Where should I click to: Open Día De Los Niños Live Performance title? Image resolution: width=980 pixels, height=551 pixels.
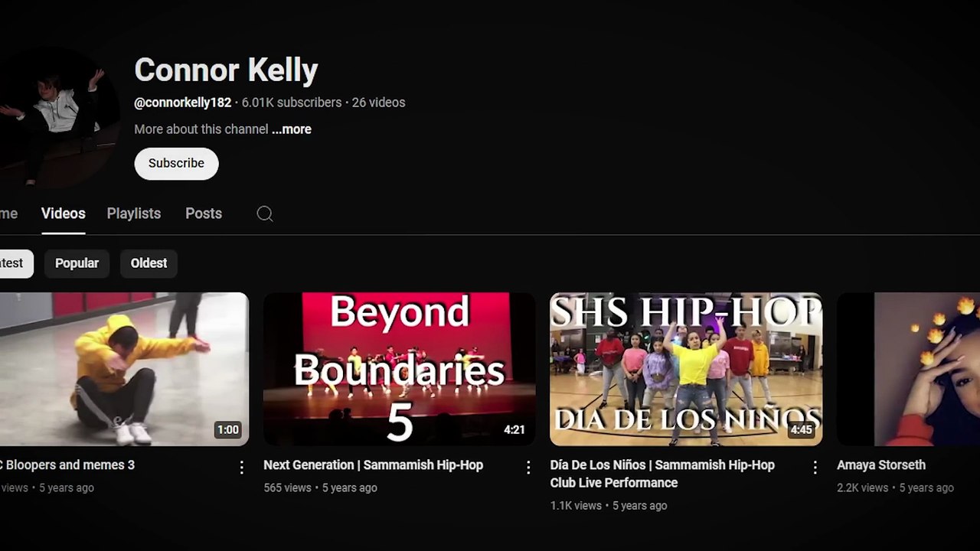(x=662, y=474)
